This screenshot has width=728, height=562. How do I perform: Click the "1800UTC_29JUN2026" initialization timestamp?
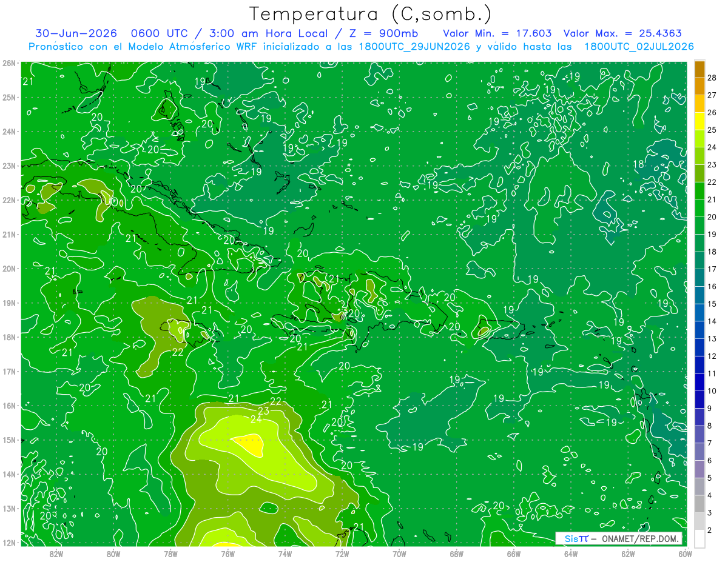click(415, 47)
